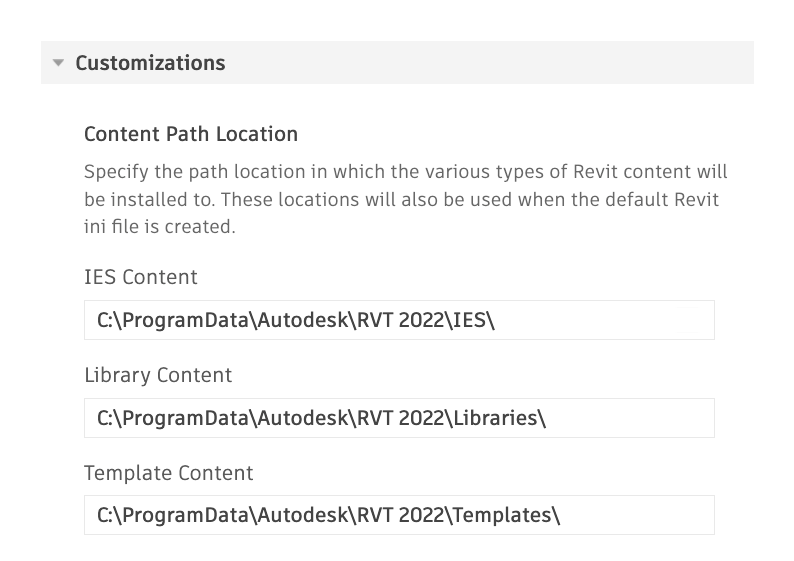The image size is (794, 561).
Task: Focus the Template Content path field
Action: coord(399,516)
